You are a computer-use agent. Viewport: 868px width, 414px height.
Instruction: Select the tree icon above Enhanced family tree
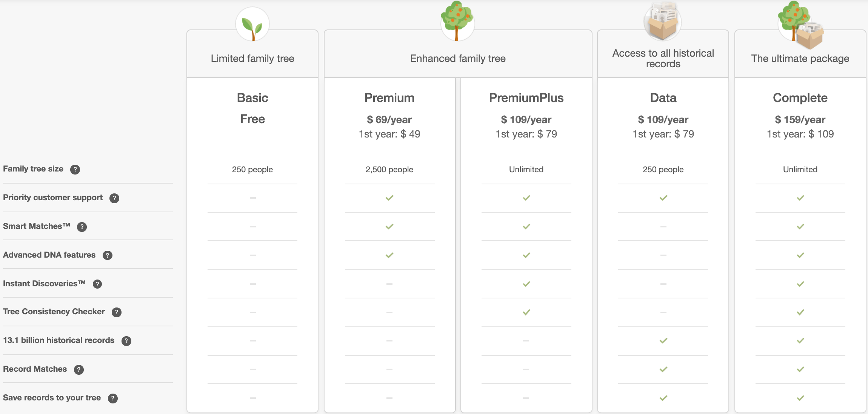click(x=457, y=22)
